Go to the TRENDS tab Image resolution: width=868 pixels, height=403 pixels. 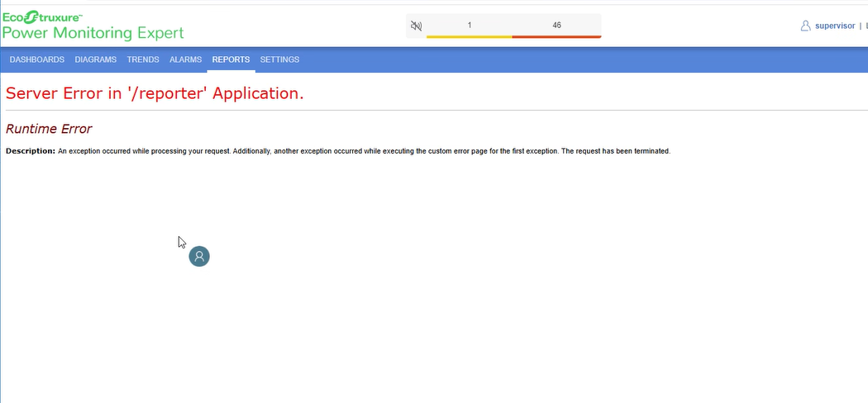click(x=143, y=59)
